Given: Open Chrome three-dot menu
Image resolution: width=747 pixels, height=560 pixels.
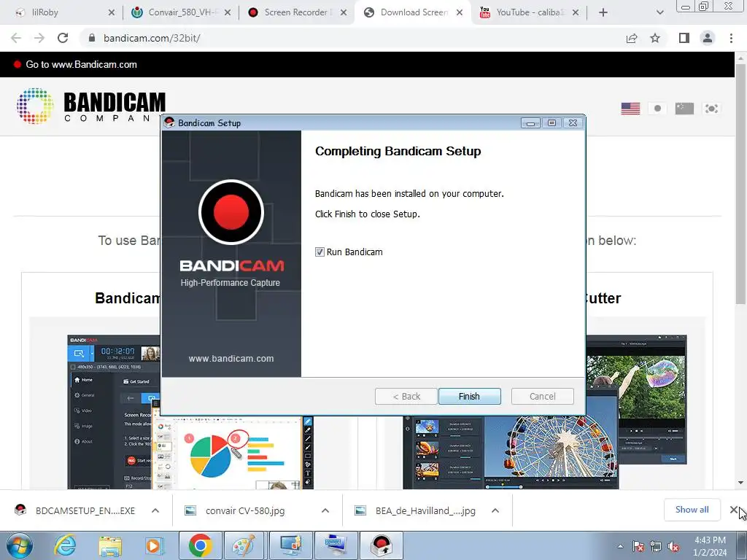Looking at the screenshot, I should tap(731, 38).
